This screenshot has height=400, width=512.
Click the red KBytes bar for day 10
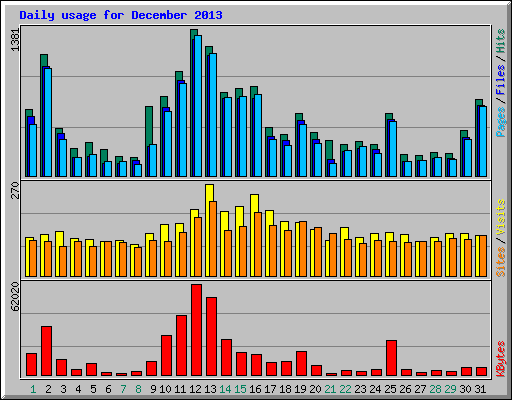pyautogui.click(x=166, y=356)
